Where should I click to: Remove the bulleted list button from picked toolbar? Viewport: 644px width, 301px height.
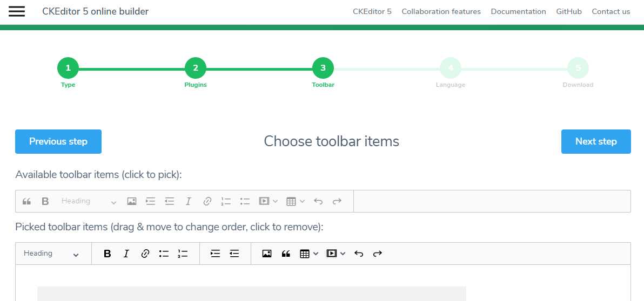click(x=164, y=254)
